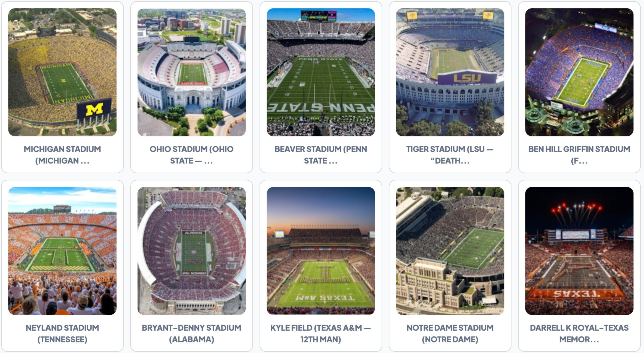Open the "Ohio Stadium (Ohio State" title
The width and height of the screenshot is (644, 353).
192,155
